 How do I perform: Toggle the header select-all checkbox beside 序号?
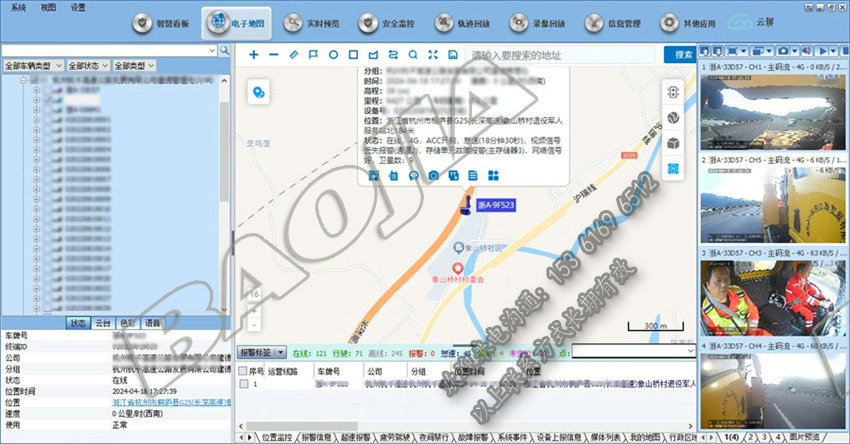[244, 370]
